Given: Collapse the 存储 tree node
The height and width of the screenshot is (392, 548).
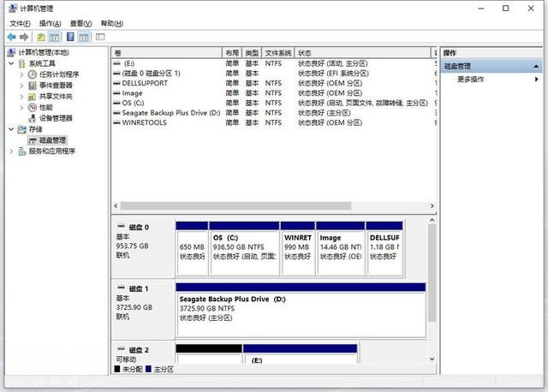Looking at the screenshot, I should click(x=11, y=129).
